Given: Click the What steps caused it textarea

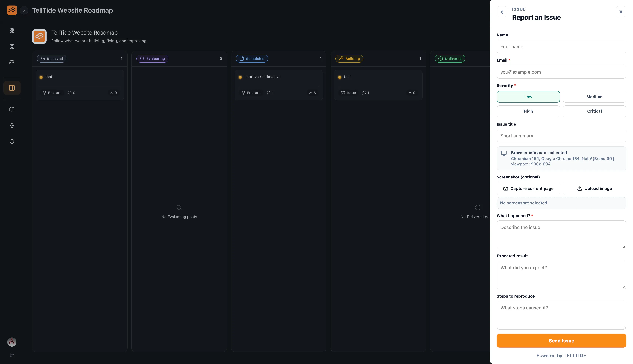Looking at the screenshot, I should [x=561, y=315].
